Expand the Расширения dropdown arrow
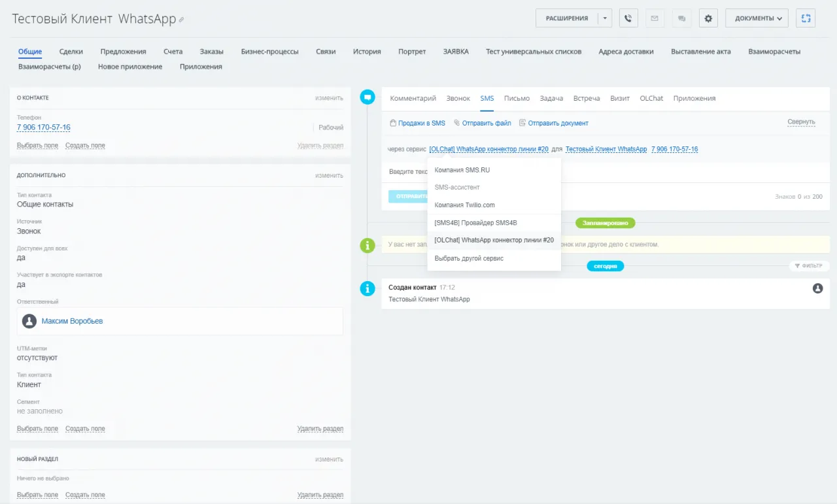Viewport: 837px width, 504px height. click(606, 18)
